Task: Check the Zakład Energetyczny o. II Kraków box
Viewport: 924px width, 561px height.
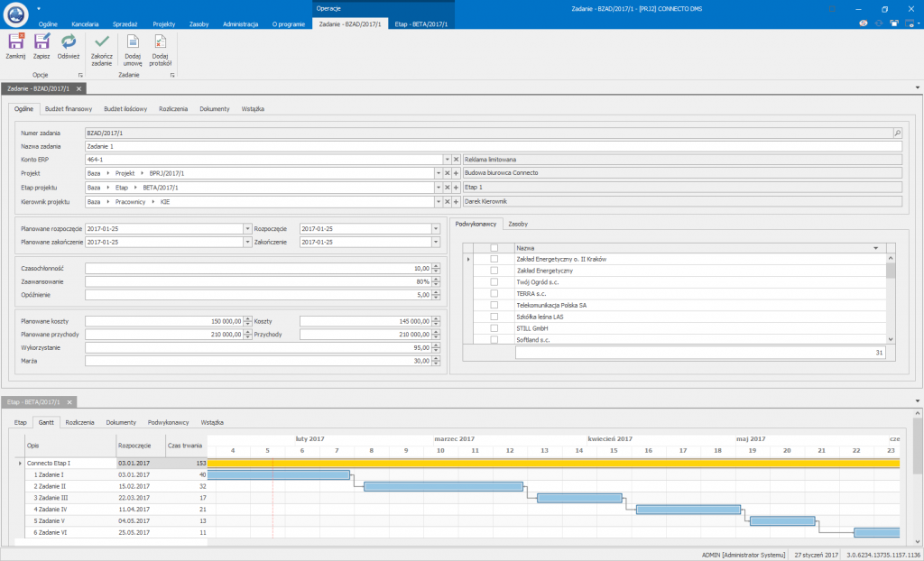Action: coord(494,259)
